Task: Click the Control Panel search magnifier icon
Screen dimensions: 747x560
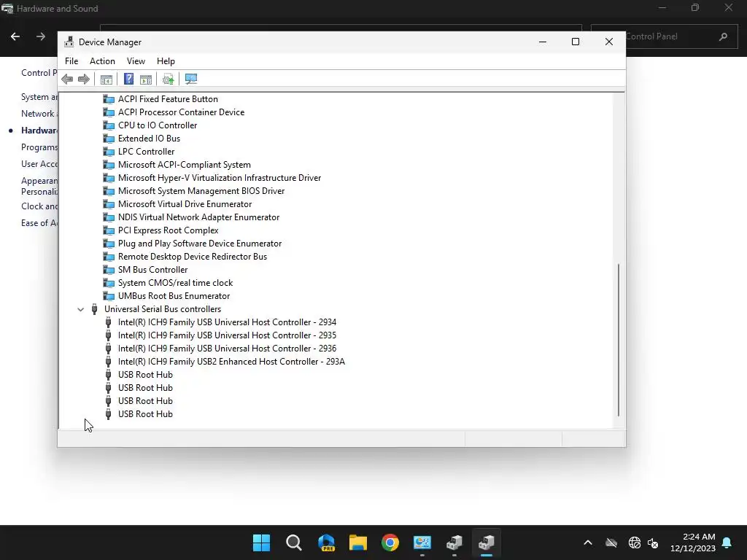Action: click(723, 36)
